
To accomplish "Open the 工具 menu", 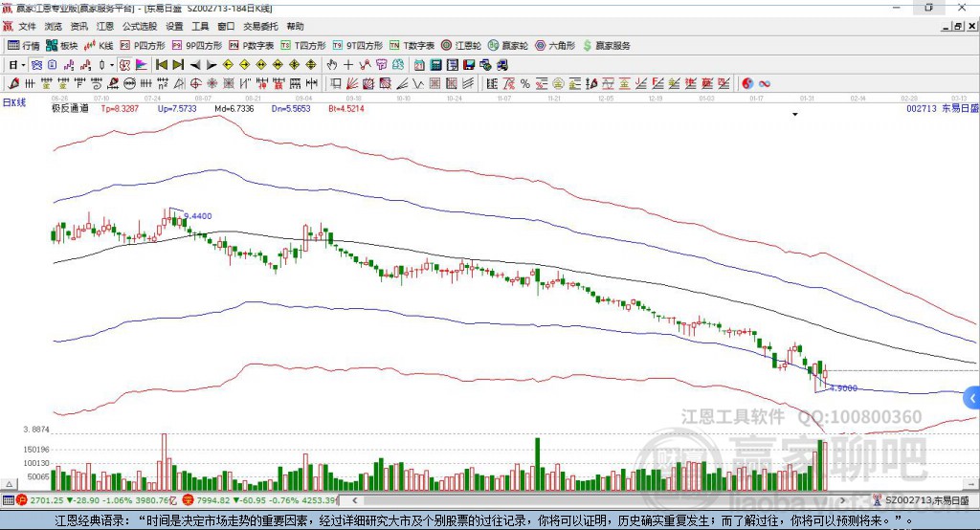I will (x=200, y=26).
